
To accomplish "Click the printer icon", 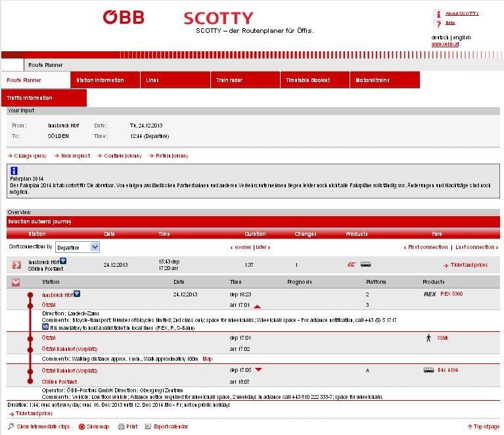I will (121, 426).
